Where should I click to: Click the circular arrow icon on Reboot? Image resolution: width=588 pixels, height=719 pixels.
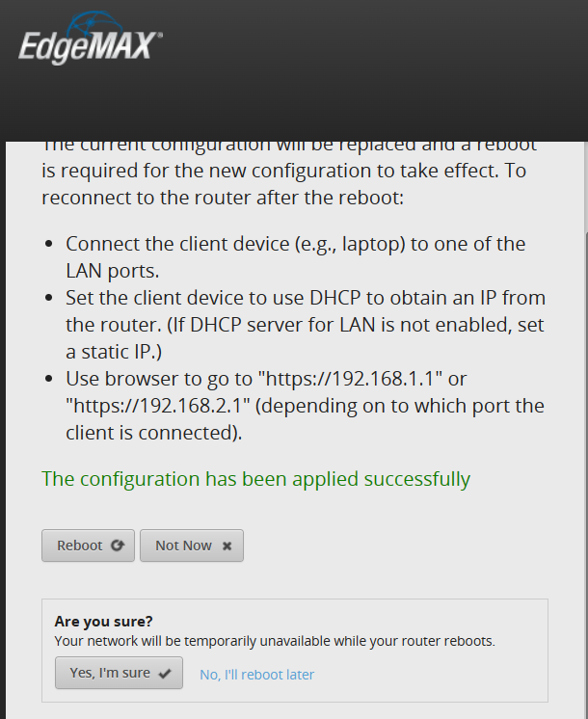click(118, 546)
